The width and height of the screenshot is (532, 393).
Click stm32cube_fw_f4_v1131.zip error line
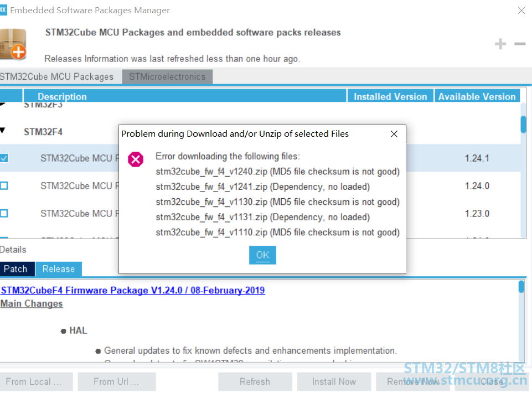pos(262,217)
